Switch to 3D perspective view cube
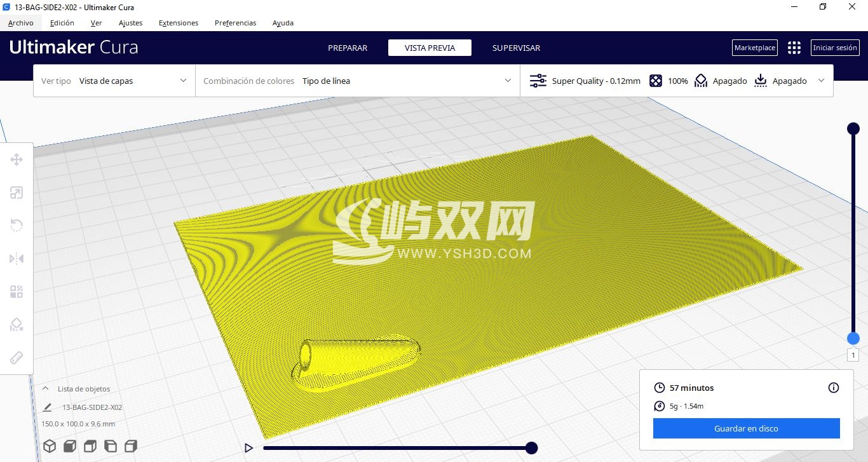 (50, 446)
